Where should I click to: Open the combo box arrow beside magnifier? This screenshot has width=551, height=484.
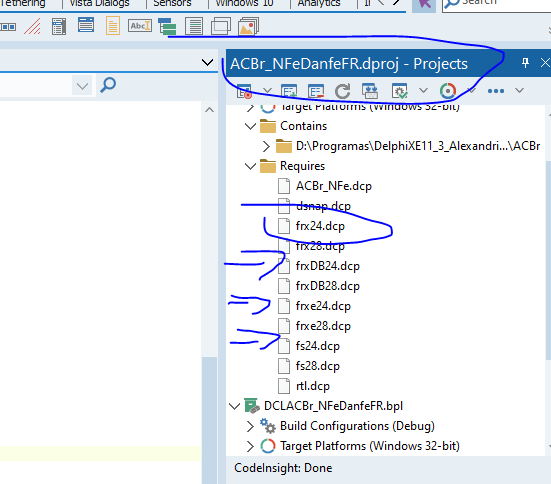click(82, 85)
